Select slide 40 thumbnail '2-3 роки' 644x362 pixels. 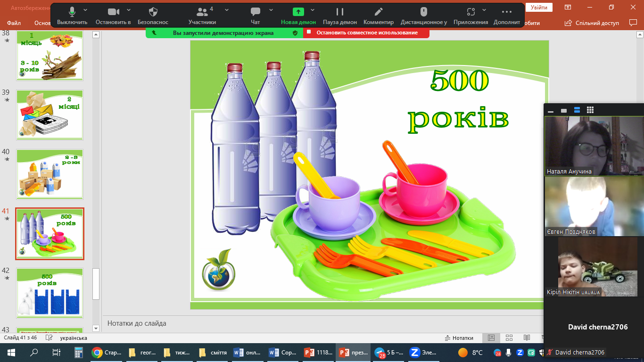50,174
